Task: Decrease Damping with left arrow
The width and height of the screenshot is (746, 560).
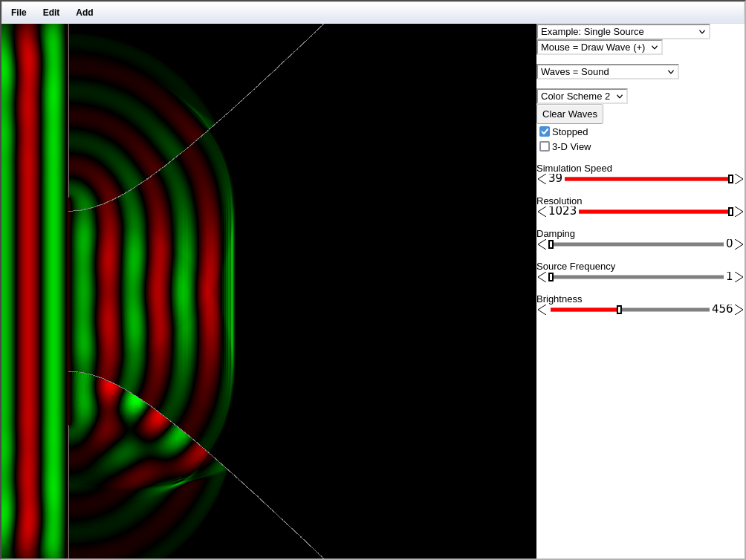Action: (x=542, y=244)
